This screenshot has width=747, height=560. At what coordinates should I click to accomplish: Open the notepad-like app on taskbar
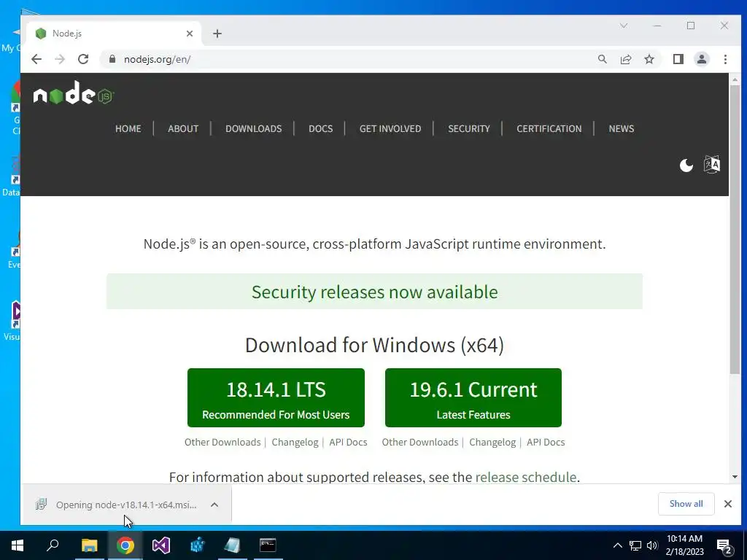pyautogui.click(x=233, y=545)
